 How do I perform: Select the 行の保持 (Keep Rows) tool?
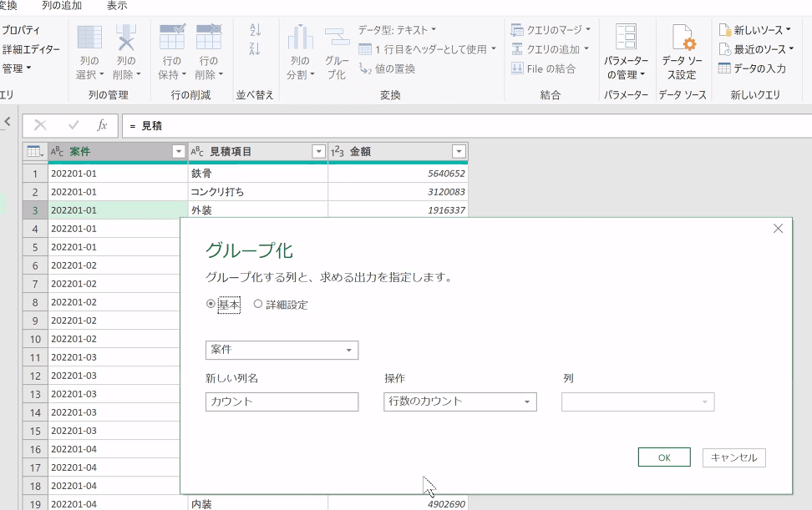click(x=171, y=50)
